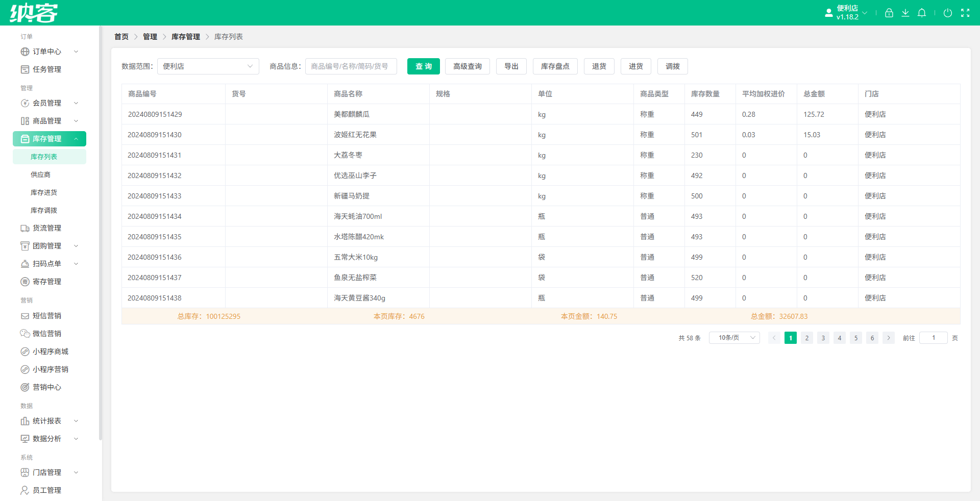This screenshot has width=980, height=501.
Task: Click the 会员管理 sidebar icon
Action: tap(25, 103)
